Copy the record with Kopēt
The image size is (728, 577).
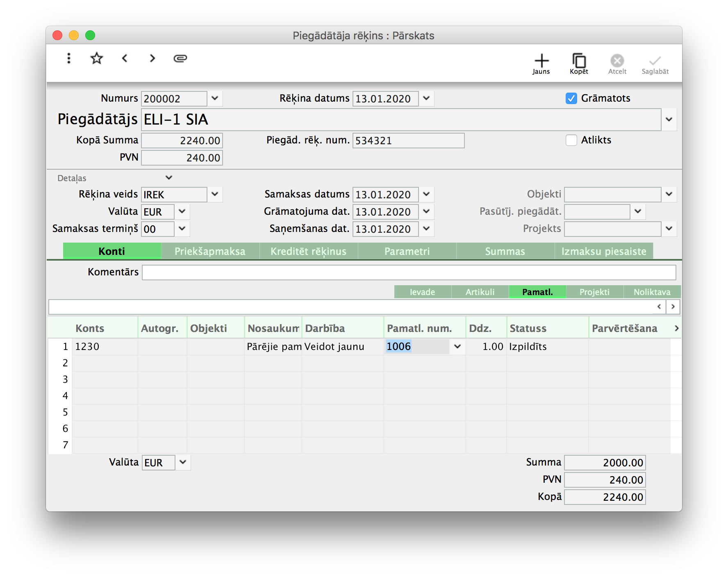[579, 64]
